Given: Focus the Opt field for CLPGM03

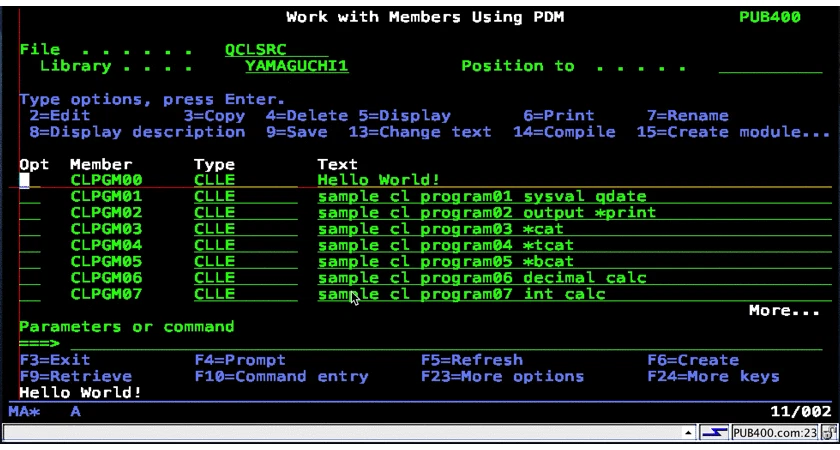Looking at the screenshot, I should click(29, 229).
